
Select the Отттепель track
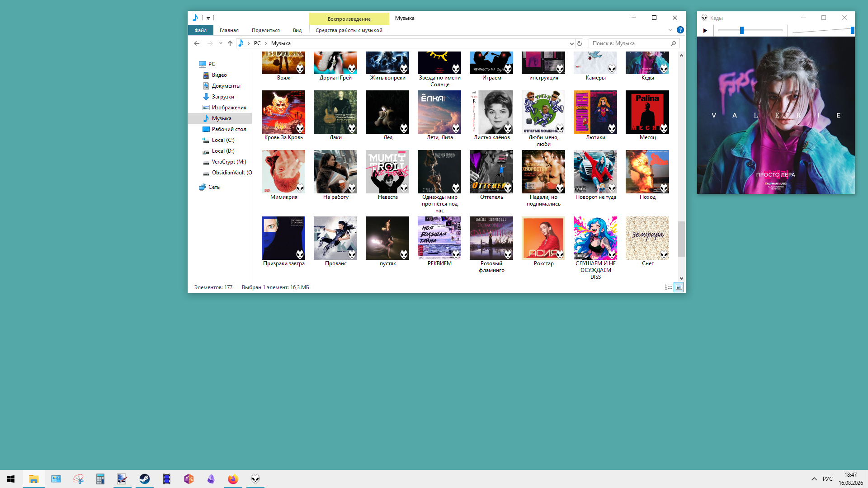click(491, 175)
